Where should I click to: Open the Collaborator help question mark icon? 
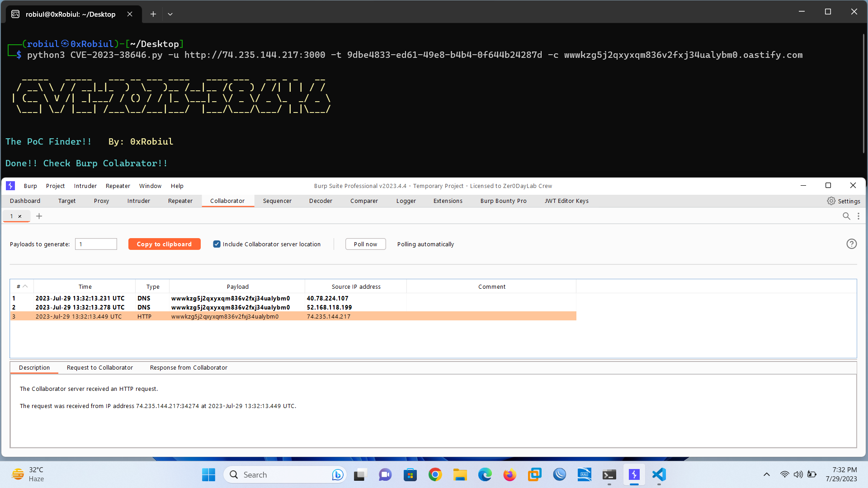pyautogui.click(x=851, y=244)
